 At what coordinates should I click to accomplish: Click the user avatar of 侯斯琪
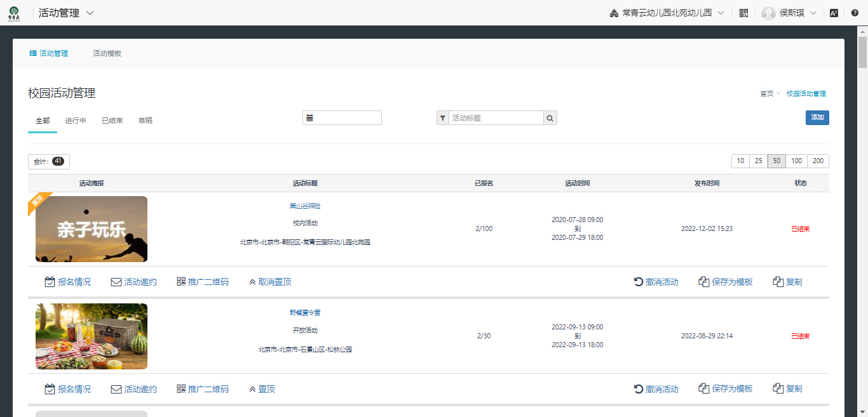(x=768, y=13)
